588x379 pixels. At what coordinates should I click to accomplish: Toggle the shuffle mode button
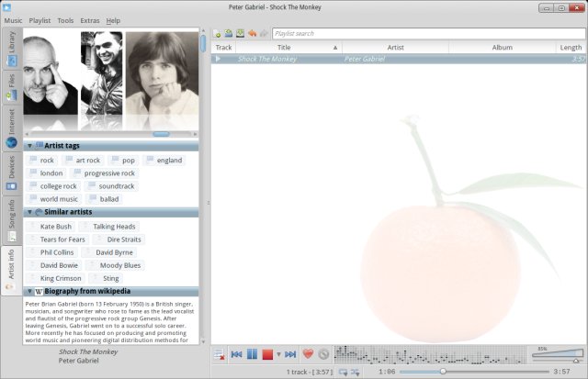click(355, 371)
